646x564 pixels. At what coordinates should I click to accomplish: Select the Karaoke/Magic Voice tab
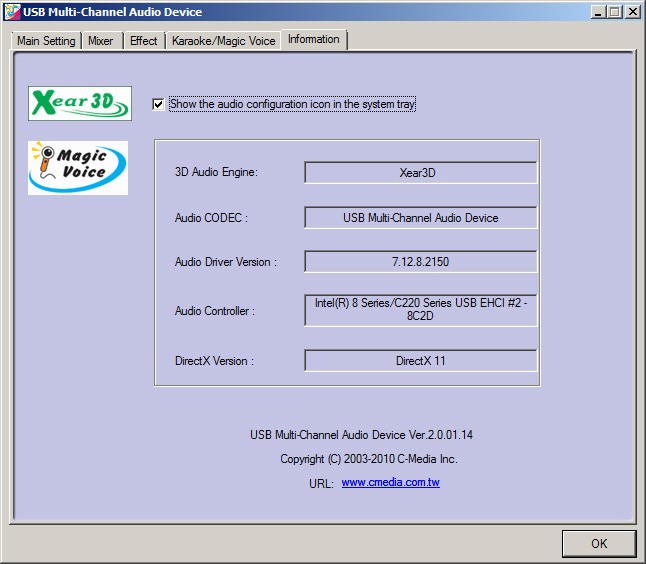(x=223, y=41)
